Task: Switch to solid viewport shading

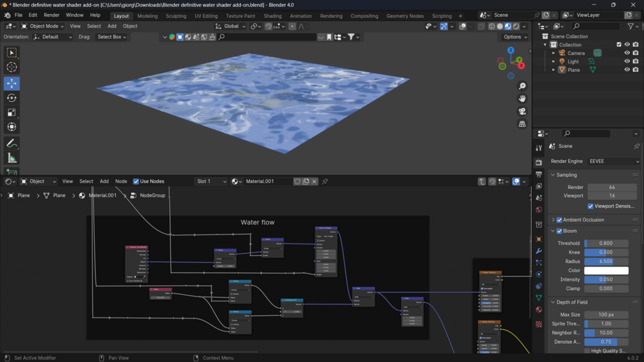Action: coord(500,26)
